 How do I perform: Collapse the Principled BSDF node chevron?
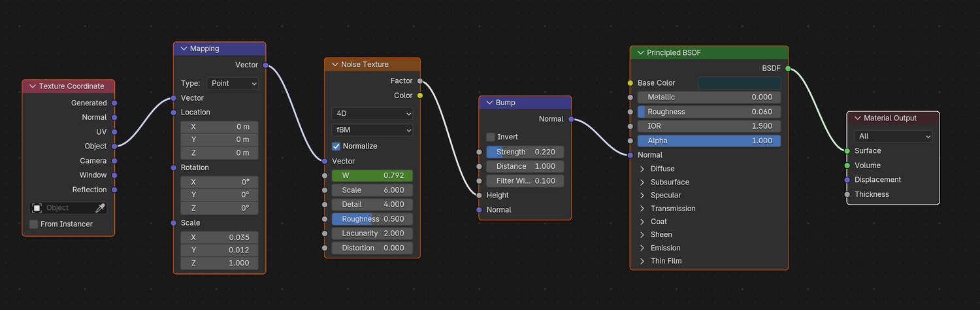tap(640, 52)
